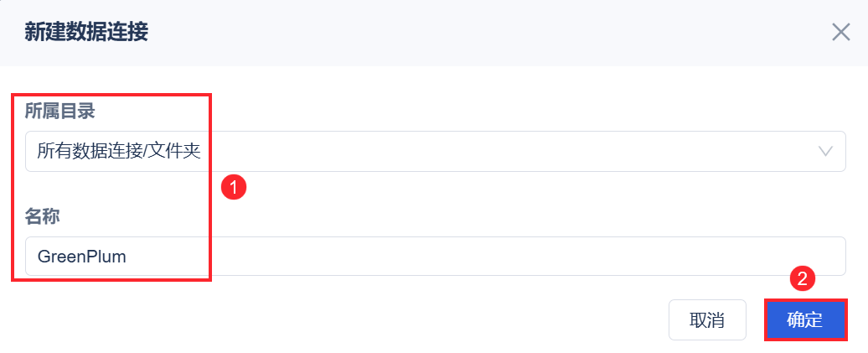Click the red step 1 badge
The image size is (868, 353).
[x=233, y=187]
